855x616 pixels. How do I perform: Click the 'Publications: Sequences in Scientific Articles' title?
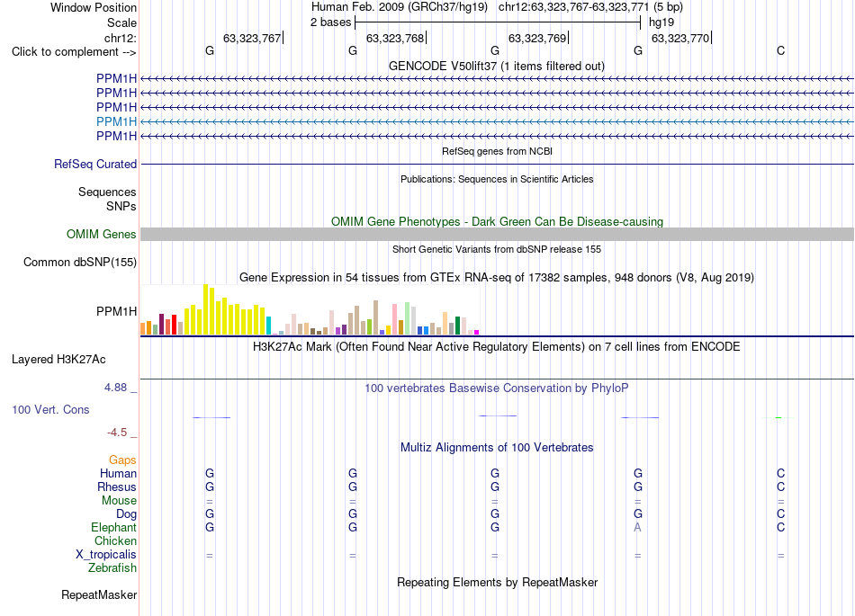[497, 179]
